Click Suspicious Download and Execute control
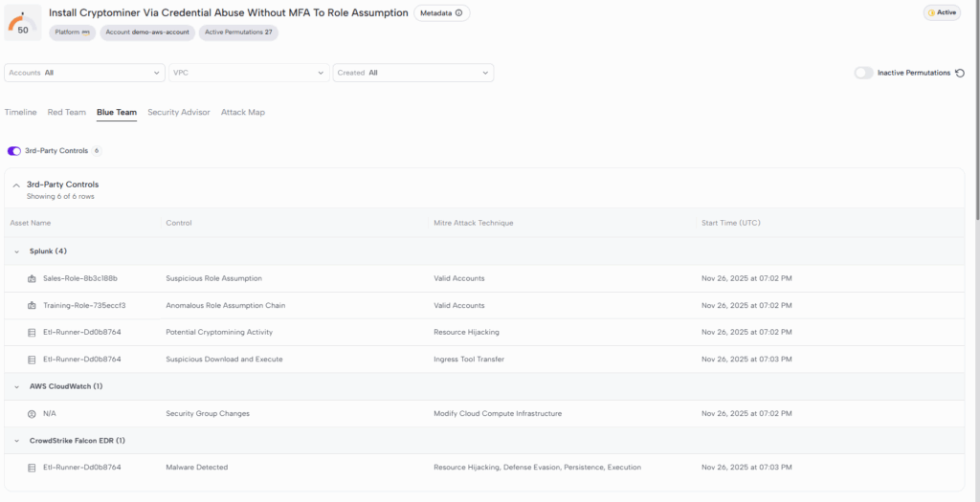Image resolution: width=980 pixels, height=502 pixels. coord(224,359)
